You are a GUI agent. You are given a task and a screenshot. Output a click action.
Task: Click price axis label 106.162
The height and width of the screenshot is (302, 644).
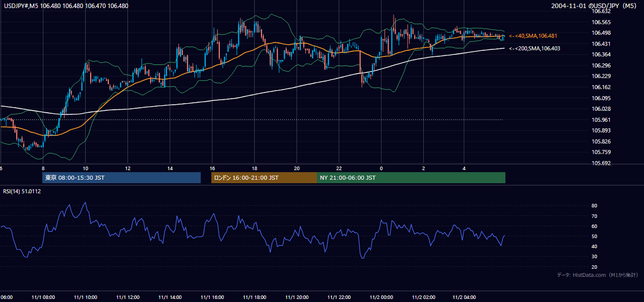[x=601, y=87]
